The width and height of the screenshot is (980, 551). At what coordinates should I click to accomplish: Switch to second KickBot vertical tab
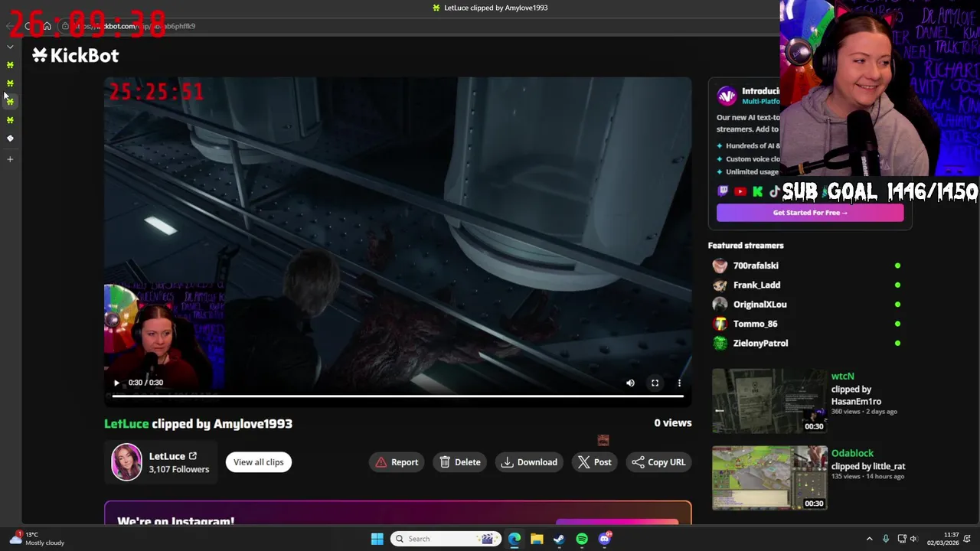[10, 83]
